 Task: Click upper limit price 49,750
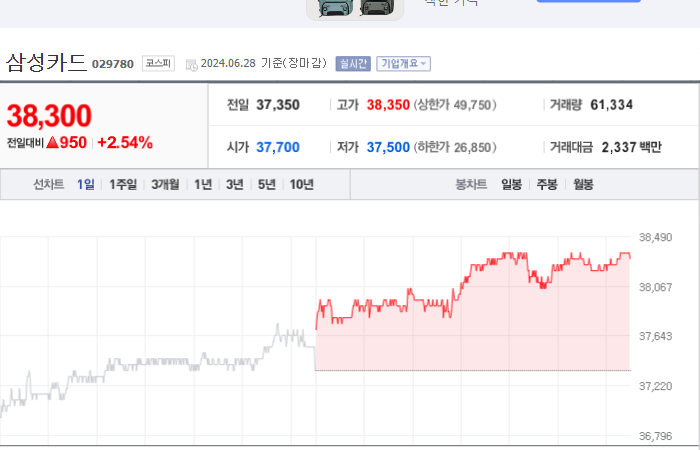coord(472,105)
